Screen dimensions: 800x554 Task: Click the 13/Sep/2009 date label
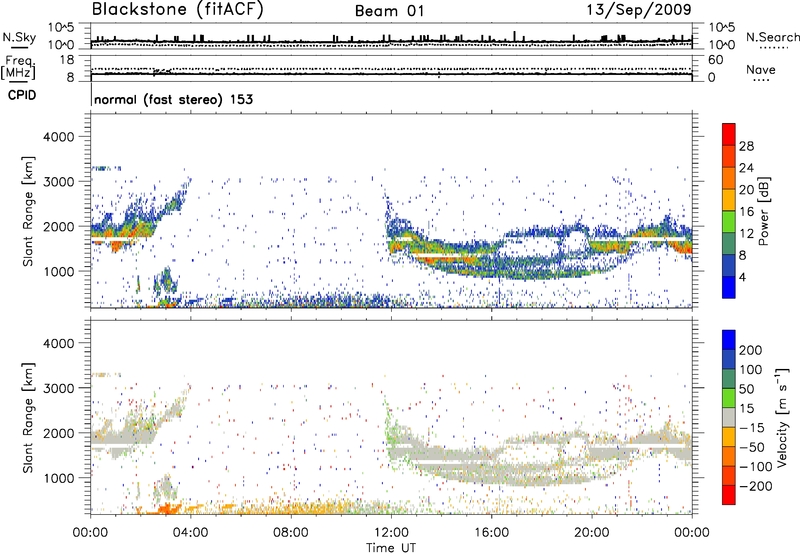point(639,10)
